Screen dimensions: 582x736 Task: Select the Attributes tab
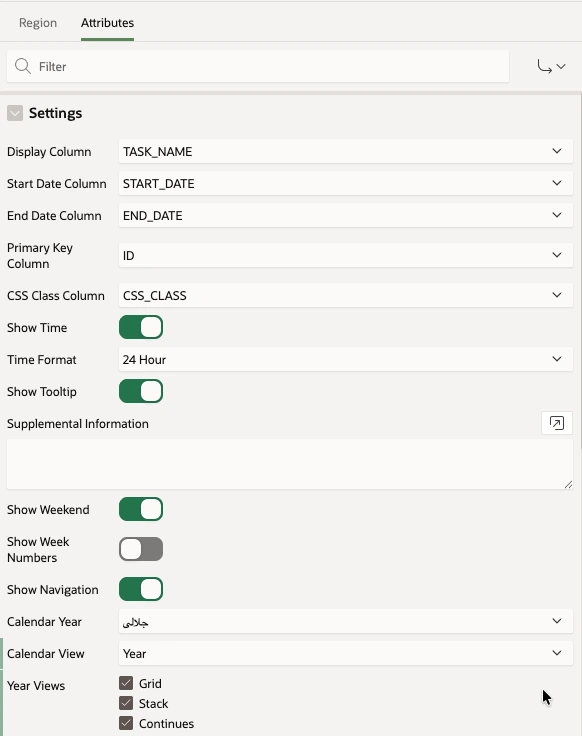(107, 23)
